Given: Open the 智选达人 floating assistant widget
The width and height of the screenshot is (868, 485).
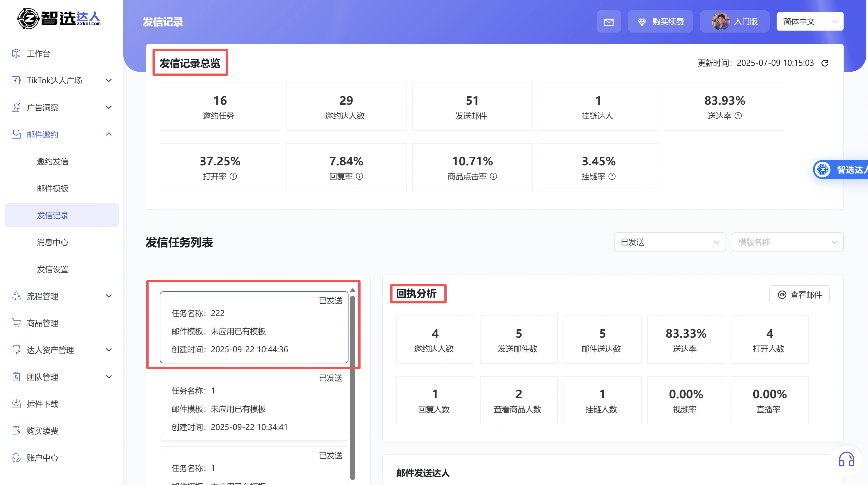Looking at the screenshot, I should pyautogui.click(x=840, y=169).
